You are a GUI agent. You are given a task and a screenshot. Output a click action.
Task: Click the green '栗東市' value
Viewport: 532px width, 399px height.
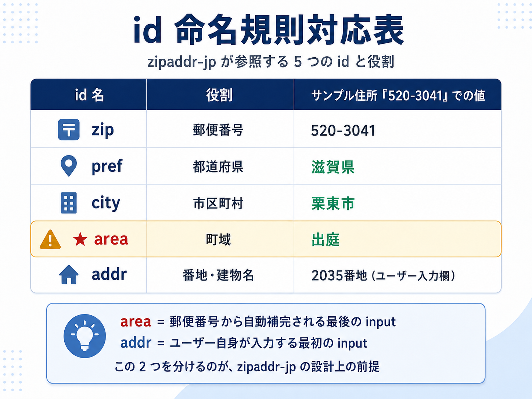[x=333, y=203]
